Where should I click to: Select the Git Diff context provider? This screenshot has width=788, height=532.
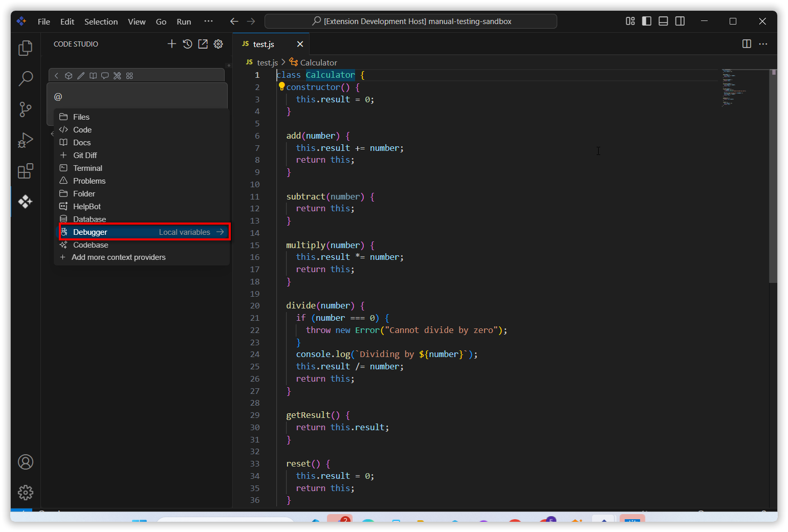[x=142, y=156]
